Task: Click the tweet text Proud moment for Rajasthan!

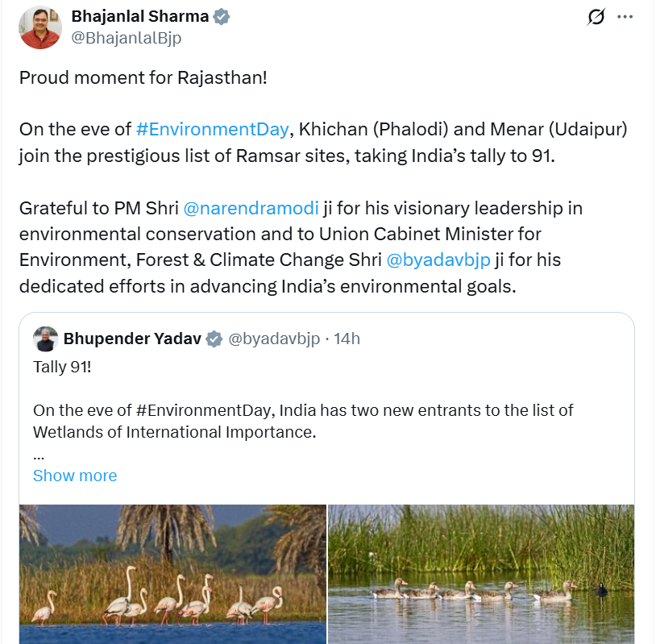Action: (143, 78)
